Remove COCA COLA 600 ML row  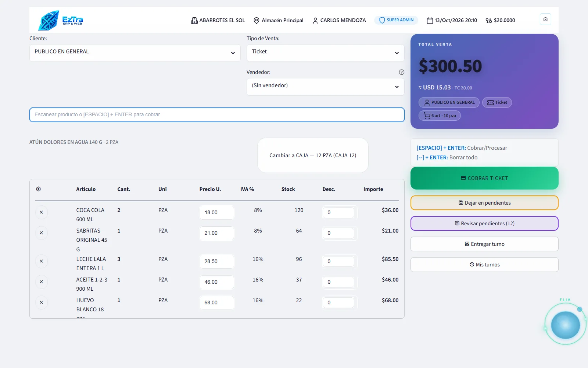tap(42, 212)
